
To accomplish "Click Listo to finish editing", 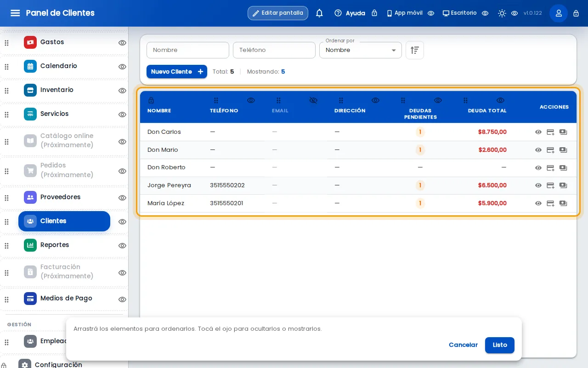I will click(500, 345).
